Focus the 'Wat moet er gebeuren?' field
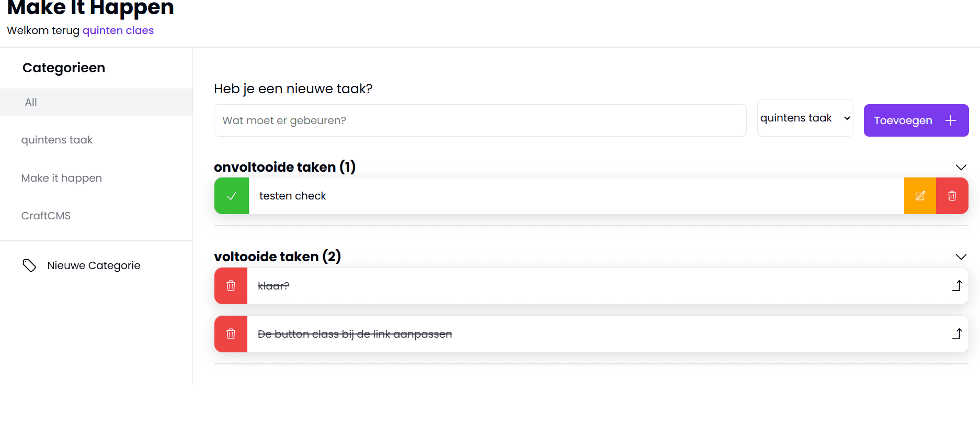This screenshot has height=423, width=980. tap(480, 120)
